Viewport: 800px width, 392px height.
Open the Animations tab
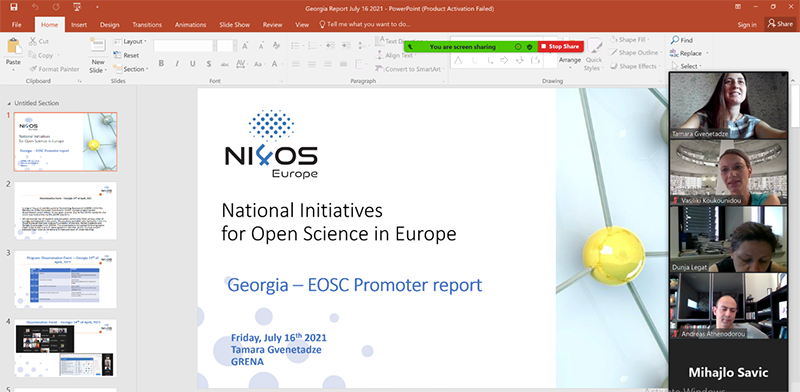click(x=190, y=24)
